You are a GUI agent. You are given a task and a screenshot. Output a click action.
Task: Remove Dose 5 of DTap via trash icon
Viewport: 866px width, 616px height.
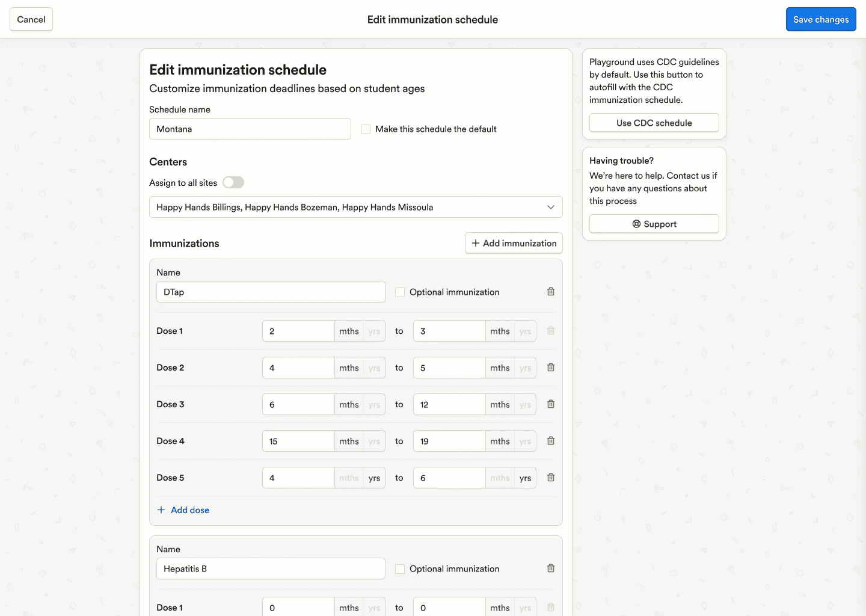[x=550, y=477]
